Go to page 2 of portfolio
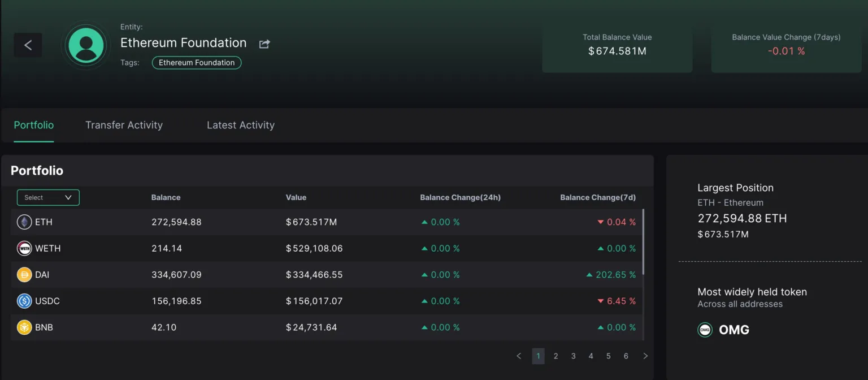868x380 pixels. [x=555, y=356]
